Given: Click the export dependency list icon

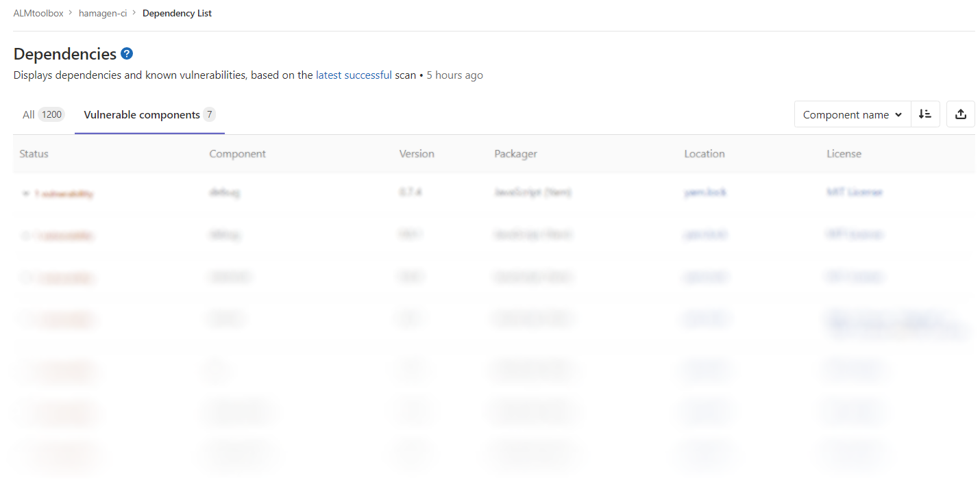Looking at the screenshot, I should (x=960, y=114).
